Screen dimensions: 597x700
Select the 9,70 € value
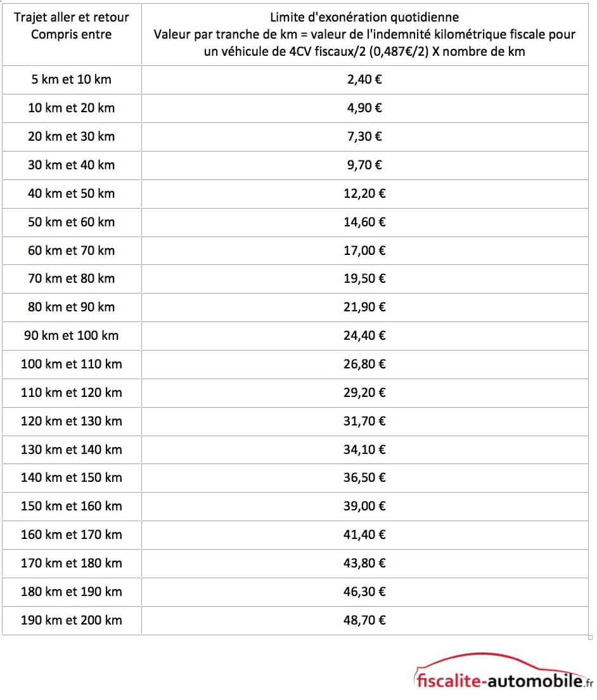(364, 165)
